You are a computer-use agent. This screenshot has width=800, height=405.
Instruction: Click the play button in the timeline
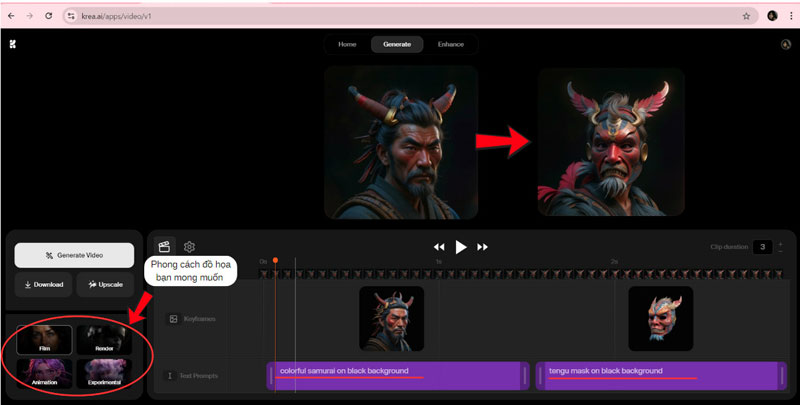[461, 247]
